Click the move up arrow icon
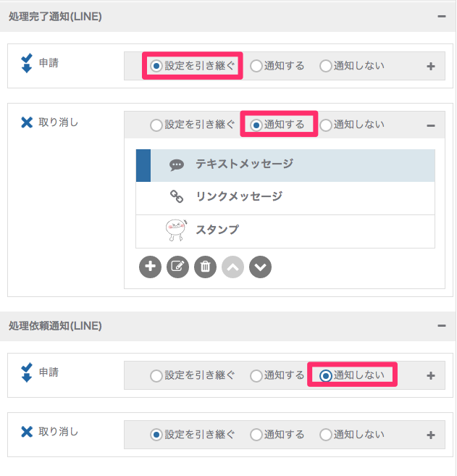 pos(232,267)
